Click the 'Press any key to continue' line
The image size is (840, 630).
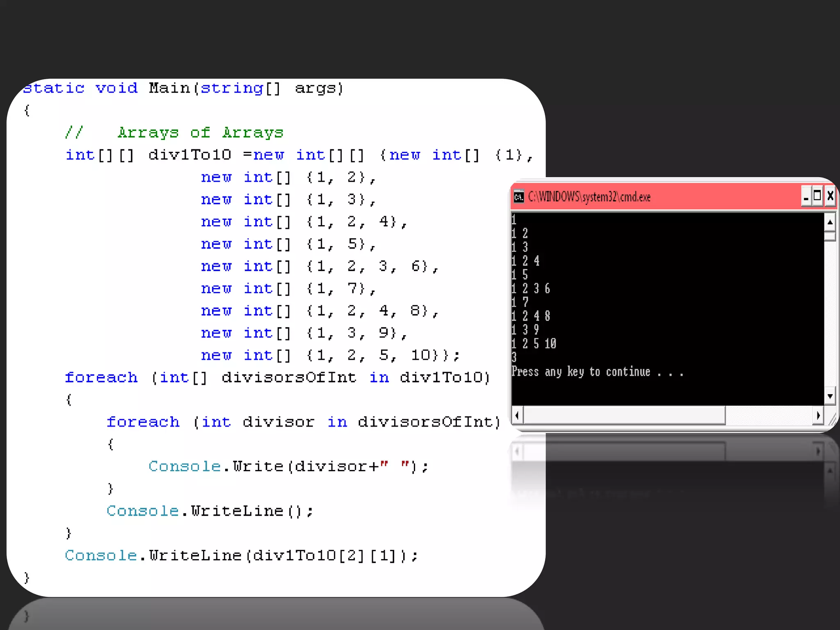click(597, 372)
